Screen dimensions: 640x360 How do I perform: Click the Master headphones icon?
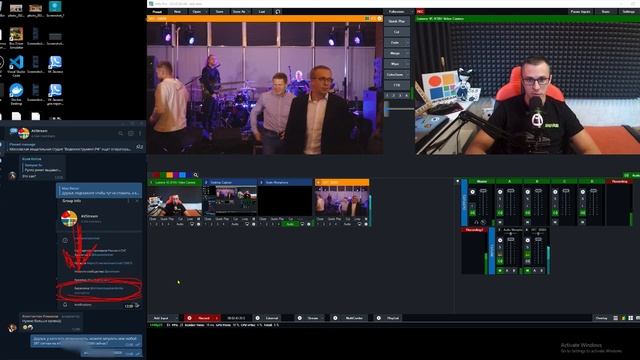click(476, 222)
